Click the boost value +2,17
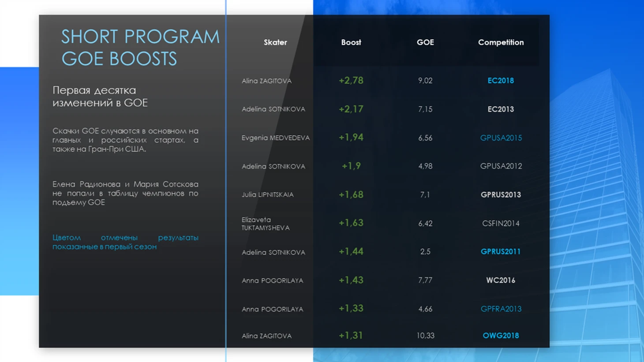 [351, 109]
